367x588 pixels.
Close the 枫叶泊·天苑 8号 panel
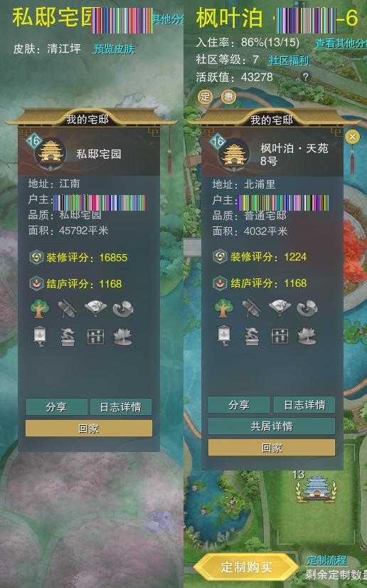point(351,137)
